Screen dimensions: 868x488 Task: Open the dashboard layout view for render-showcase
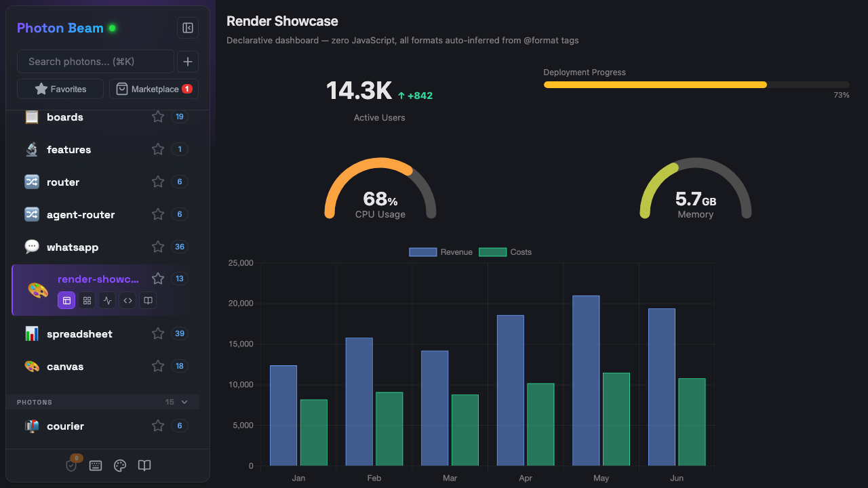[x=66, y=300]
